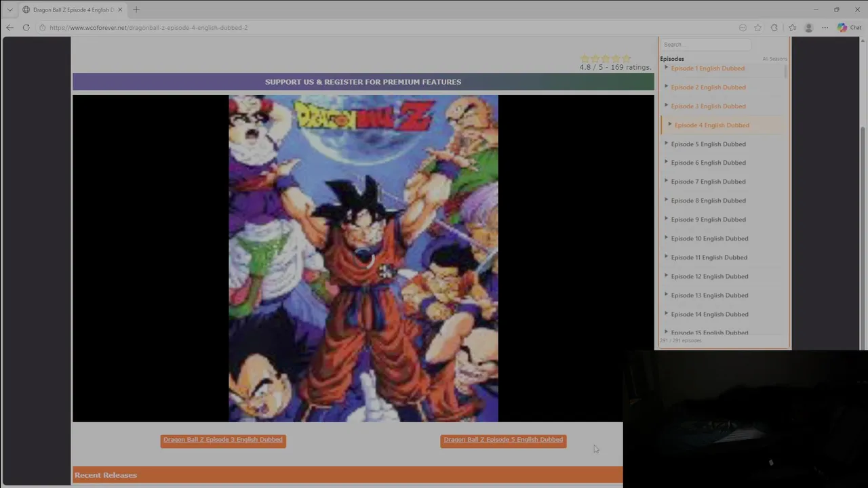Play the Dragon Ball Z video
Image resolution: width=868 pixels, height=488 pixels.
[363, 258]
